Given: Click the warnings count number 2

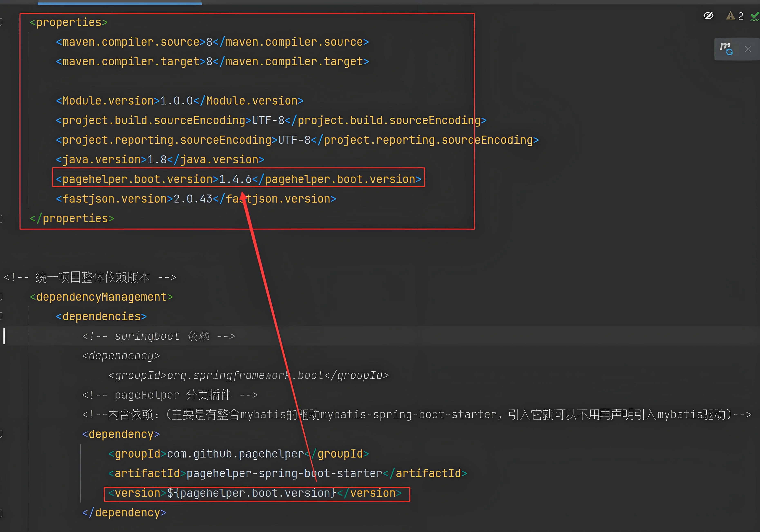Looking at the screenshot, I should pos(741,16).
